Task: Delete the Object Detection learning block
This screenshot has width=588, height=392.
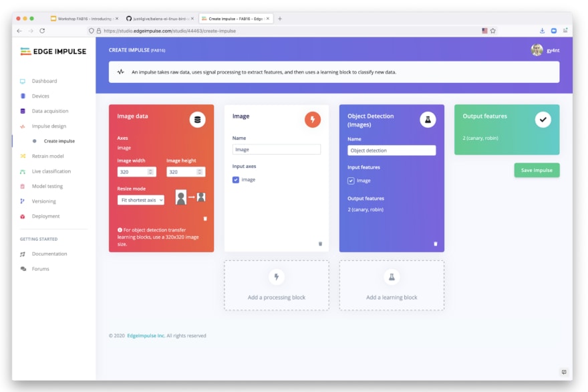Action: pyautogui.click(x=436, y=243)
